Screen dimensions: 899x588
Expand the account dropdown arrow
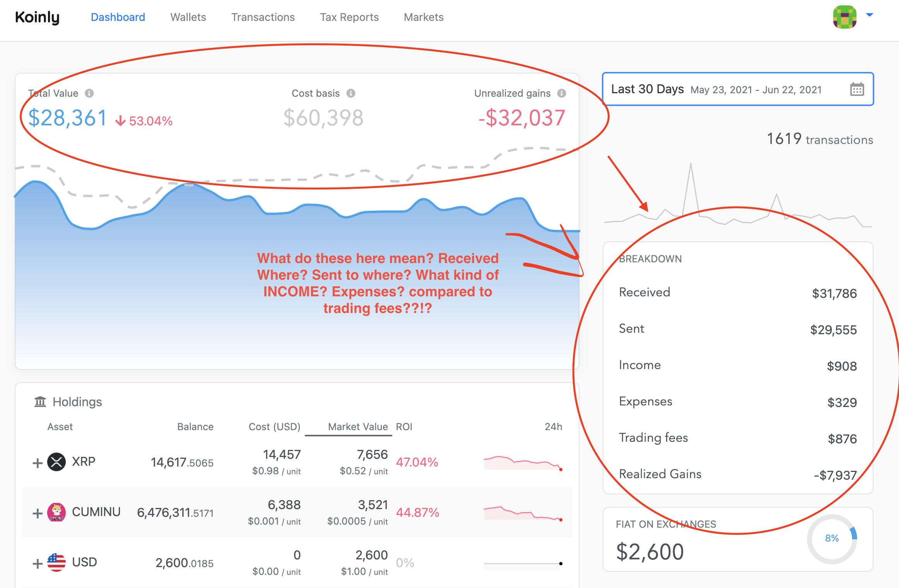click(870, 15)
